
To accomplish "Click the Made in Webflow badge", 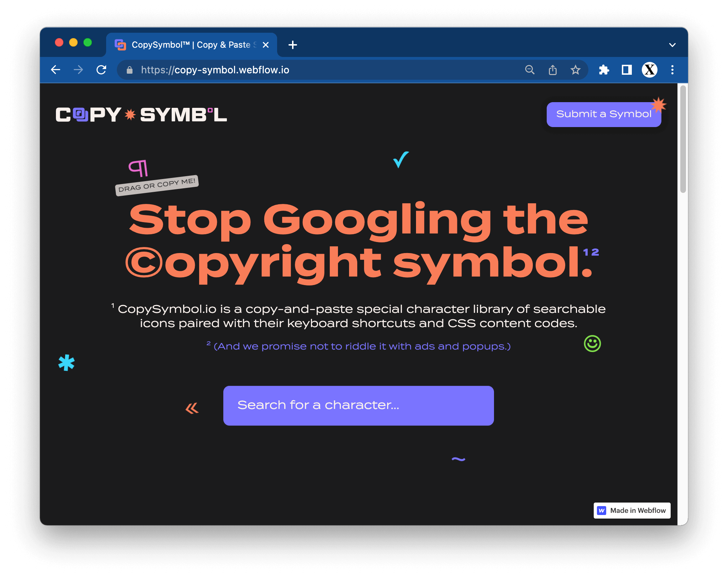I will pyautogui.click(x=632, y=510).
